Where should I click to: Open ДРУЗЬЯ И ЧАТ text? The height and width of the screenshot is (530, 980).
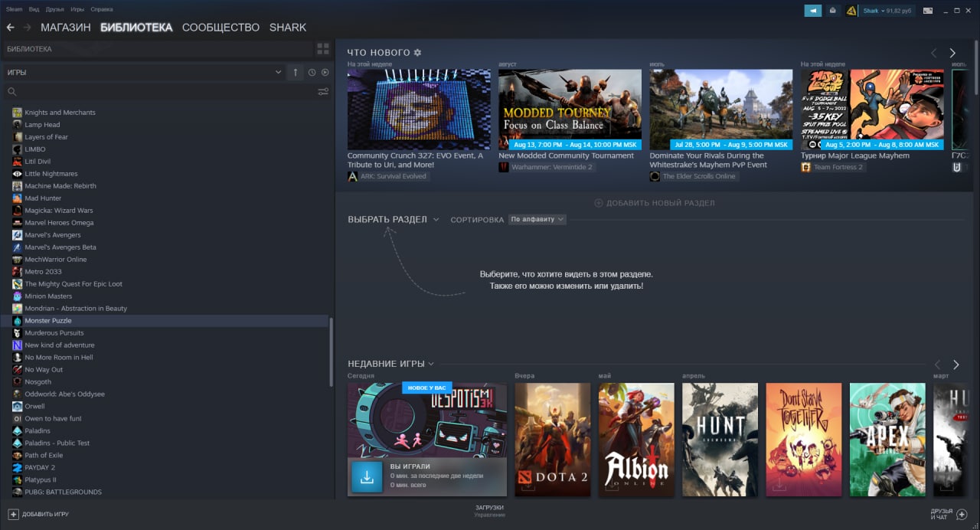click(942, 514)
